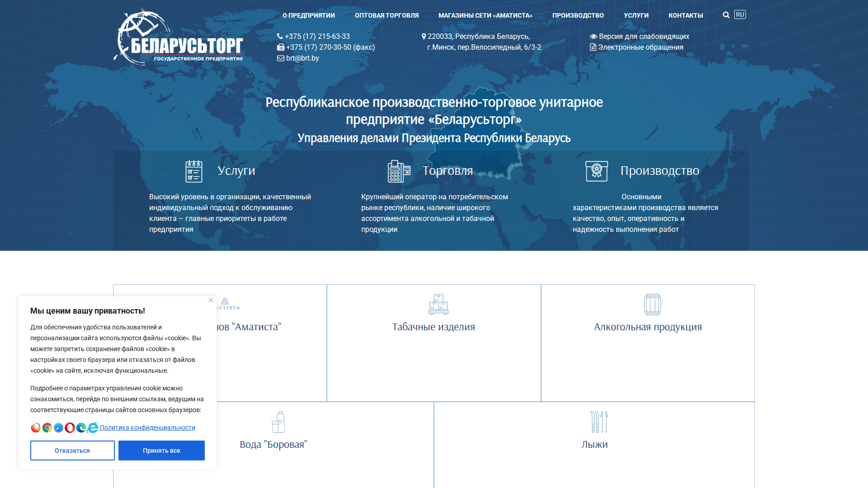Open the ОПТОВАЯ ТОРГОВЛЯ menu
Viewport: 868px width, 488px height.
click(x=387, y=15)
